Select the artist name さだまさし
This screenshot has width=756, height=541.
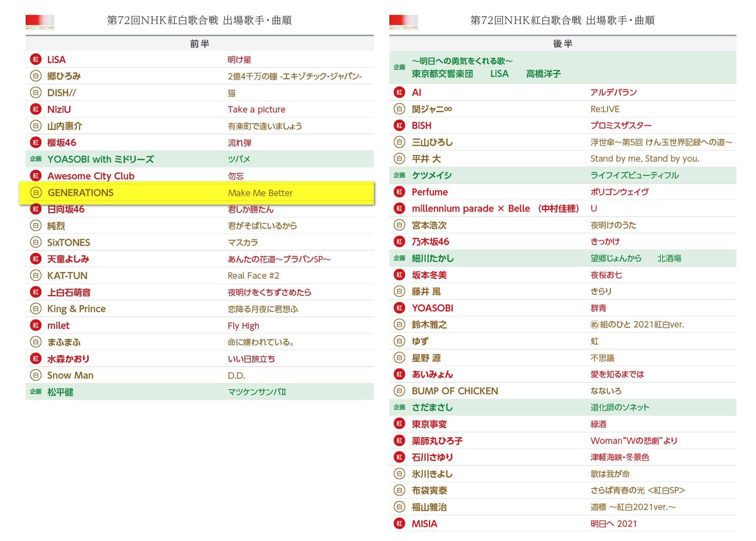432,408
